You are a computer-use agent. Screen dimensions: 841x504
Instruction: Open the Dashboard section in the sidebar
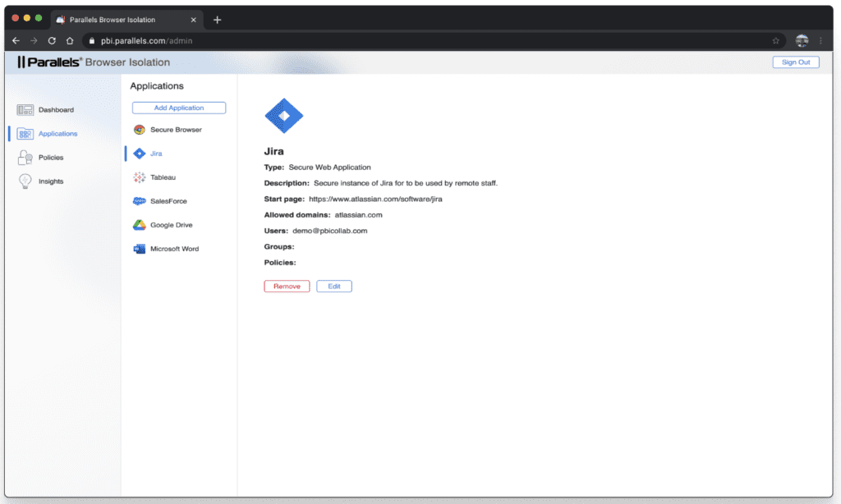(54, 109)
